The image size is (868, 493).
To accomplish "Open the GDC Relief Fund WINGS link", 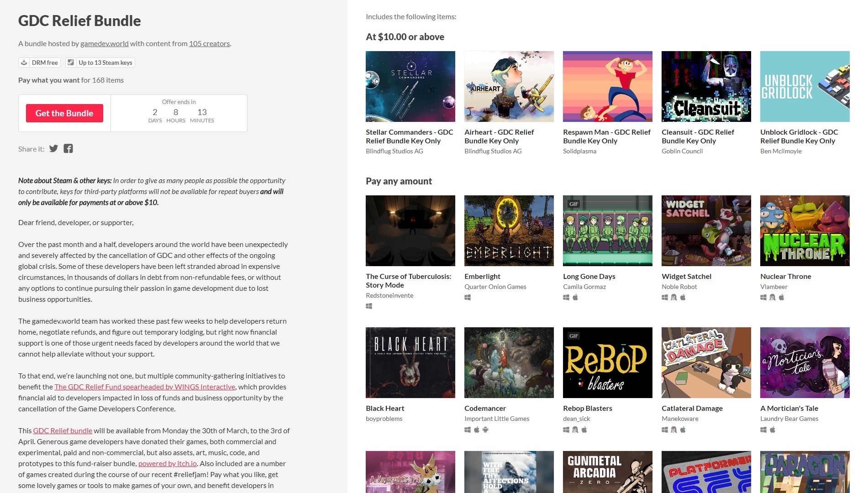I will coord(145,387).
